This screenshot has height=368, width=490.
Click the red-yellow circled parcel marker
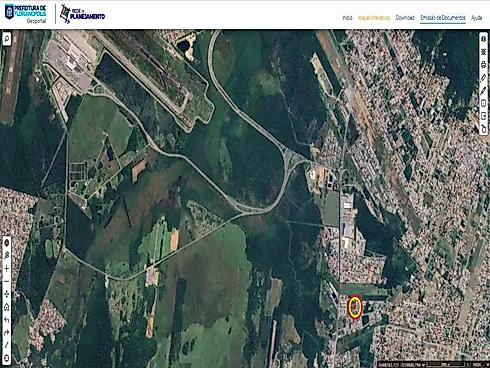click(x=355, y=307)
